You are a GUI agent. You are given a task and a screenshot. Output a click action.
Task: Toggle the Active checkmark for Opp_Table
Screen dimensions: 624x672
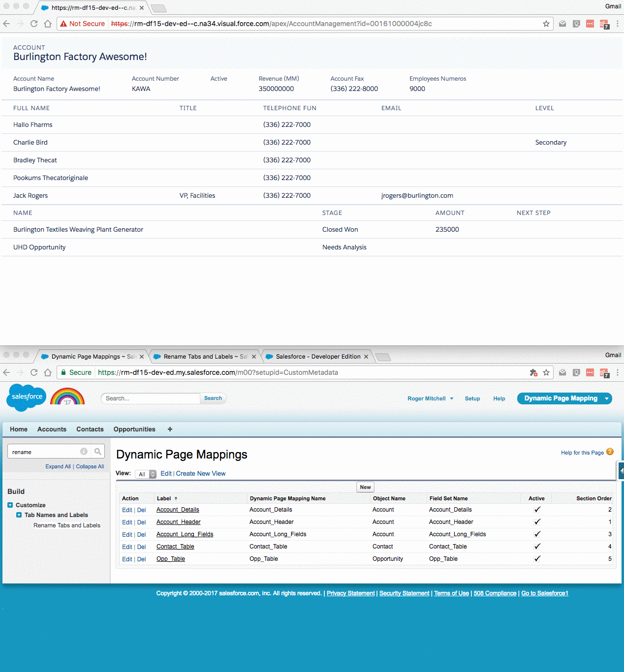pos(537,559)
